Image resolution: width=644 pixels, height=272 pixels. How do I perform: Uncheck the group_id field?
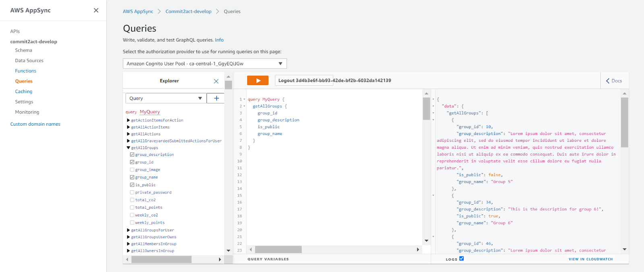pos(132,162)
